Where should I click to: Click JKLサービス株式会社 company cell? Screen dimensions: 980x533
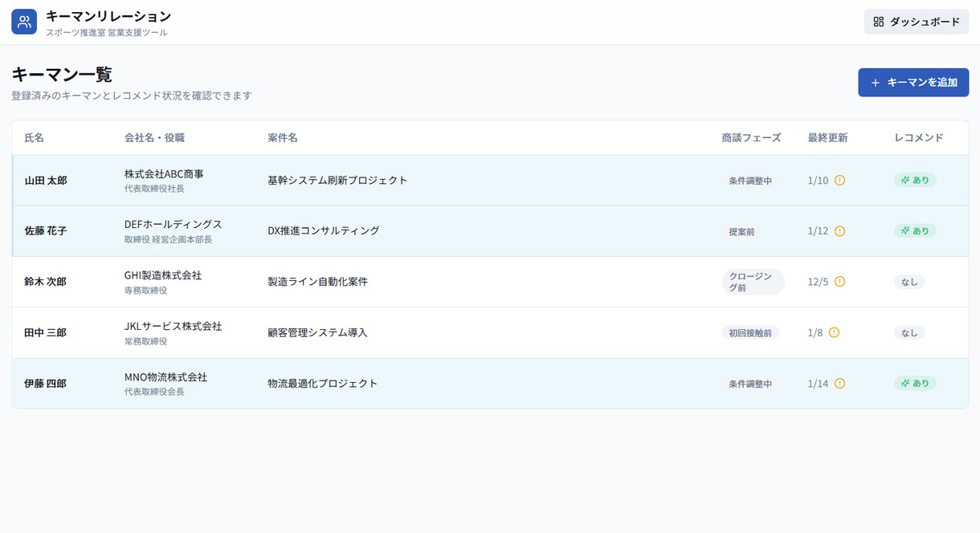click(174, 327)
